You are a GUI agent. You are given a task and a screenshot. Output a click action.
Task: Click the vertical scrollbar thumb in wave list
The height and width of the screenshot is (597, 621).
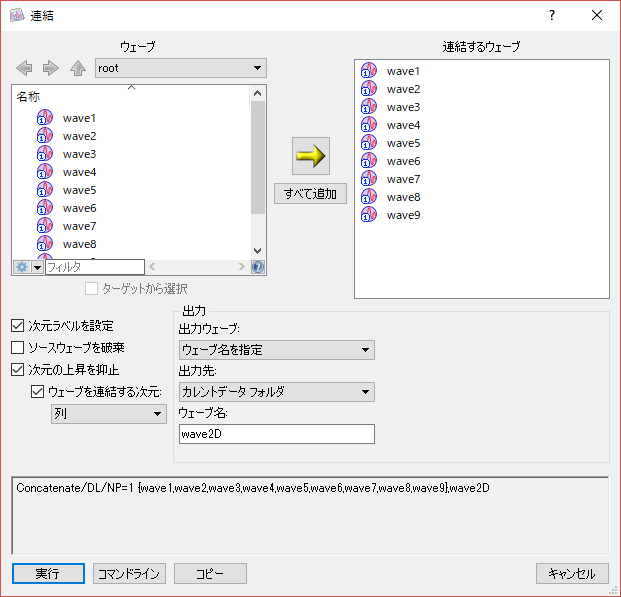coord(258,157)
